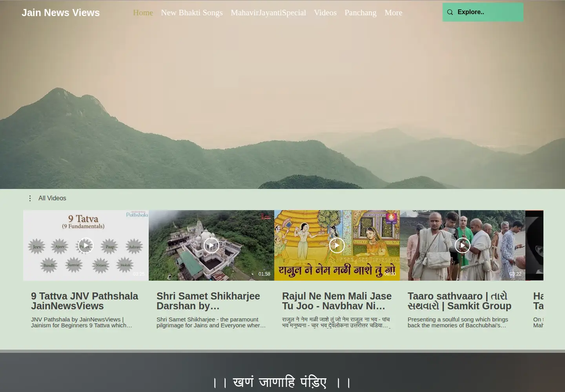Click the Jain News Views site title
Viewport: 565px width, 392px height.
pyautogui.click(x=61, y=13)
